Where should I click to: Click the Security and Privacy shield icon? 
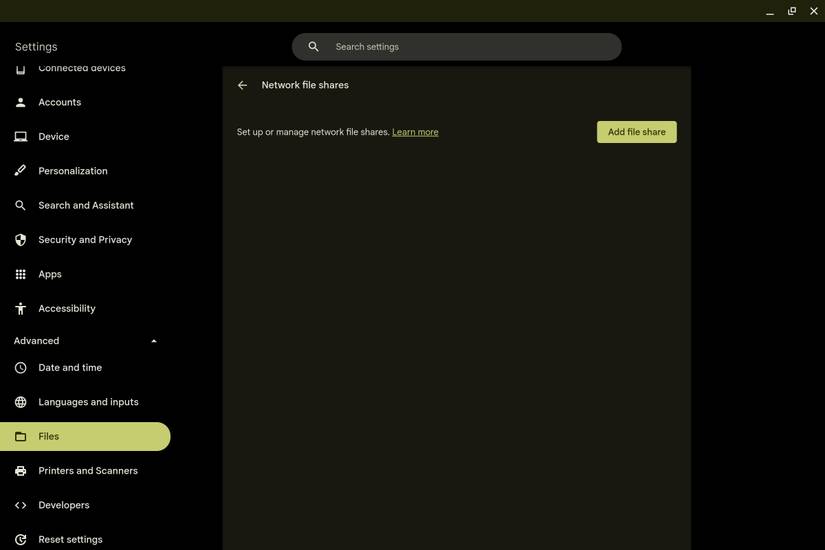21,240
